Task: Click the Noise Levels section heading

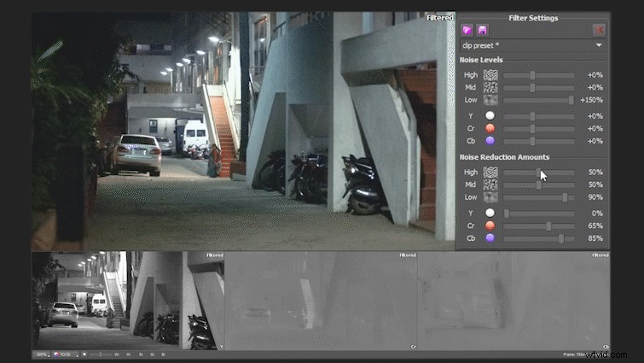Action: point(481,60)
